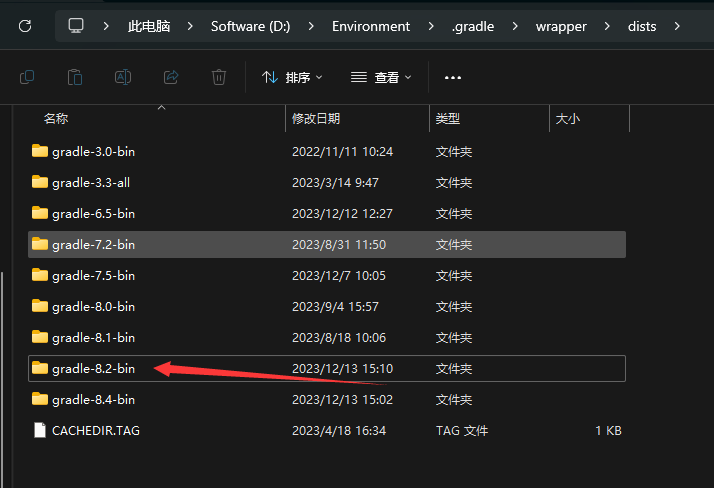Screen dimensions: 714x488
Task: Expand chevron after .gradle
Action: (x=515, y=26)
